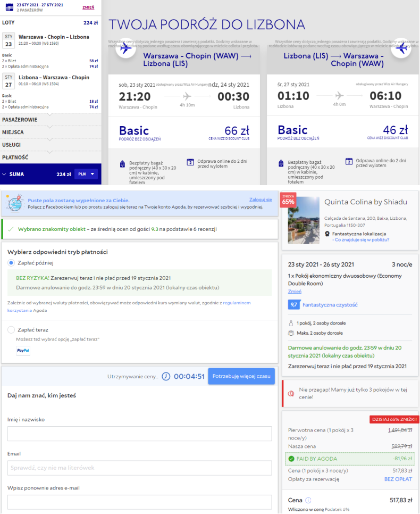Click guests icon beside 'Maks. 2 osoby dorosłe'
420x514 pixels.
click(291, 333)
